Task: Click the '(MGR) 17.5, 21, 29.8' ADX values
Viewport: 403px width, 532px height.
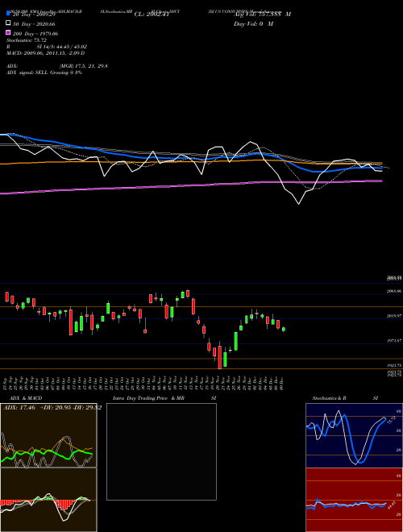Action: pyautogui.click(x=84, y=66)
